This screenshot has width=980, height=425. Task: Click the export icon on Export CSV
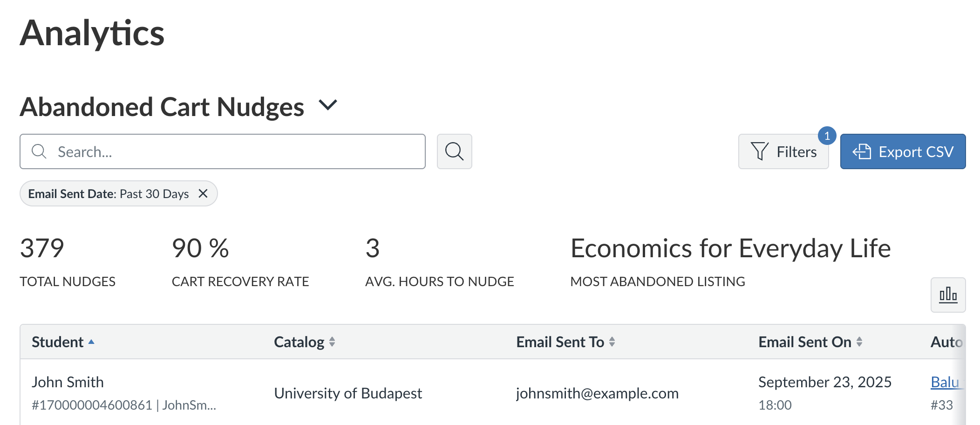point(862,151)
